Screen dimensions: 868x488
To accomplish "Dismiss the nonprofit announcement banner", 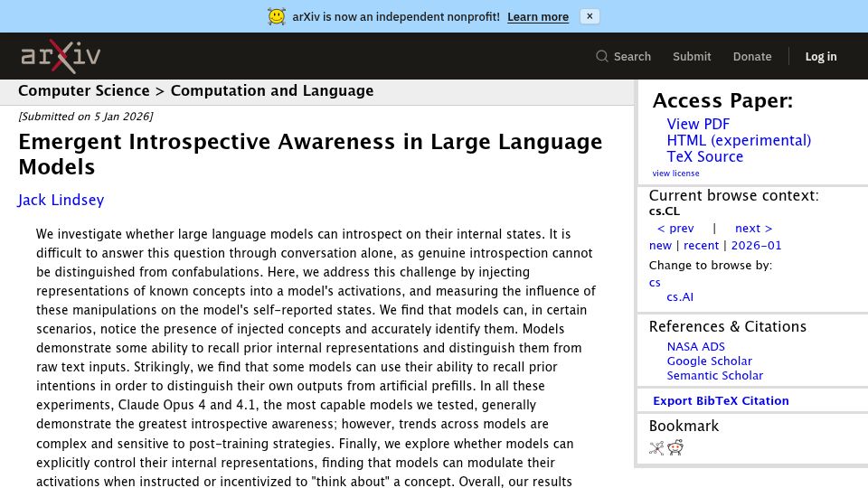I will pyautogui.click(x=590, y=16).
